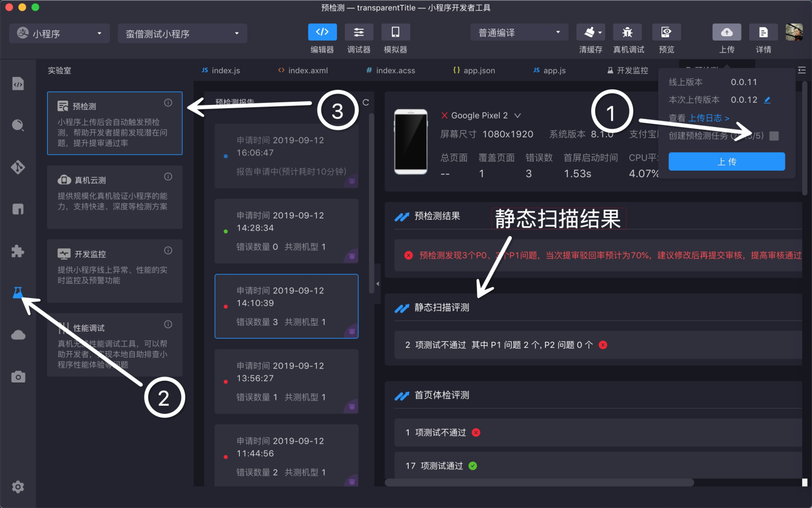Expand the 清缓存 dropdown arrow
The image size is (812, 508).
pyautogui.click(x=600, y=32)
